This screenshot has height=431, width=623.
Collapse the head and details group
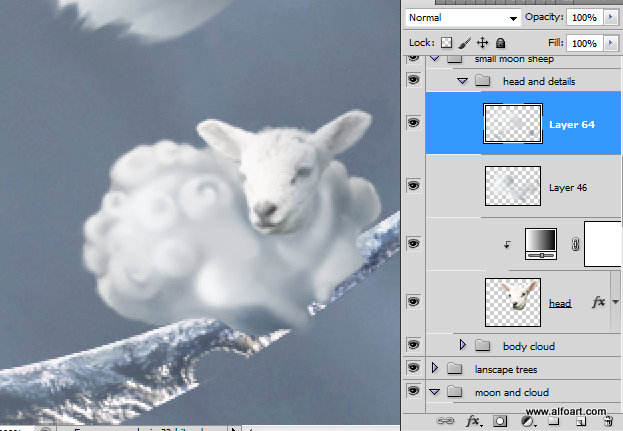tap(463, 80)
